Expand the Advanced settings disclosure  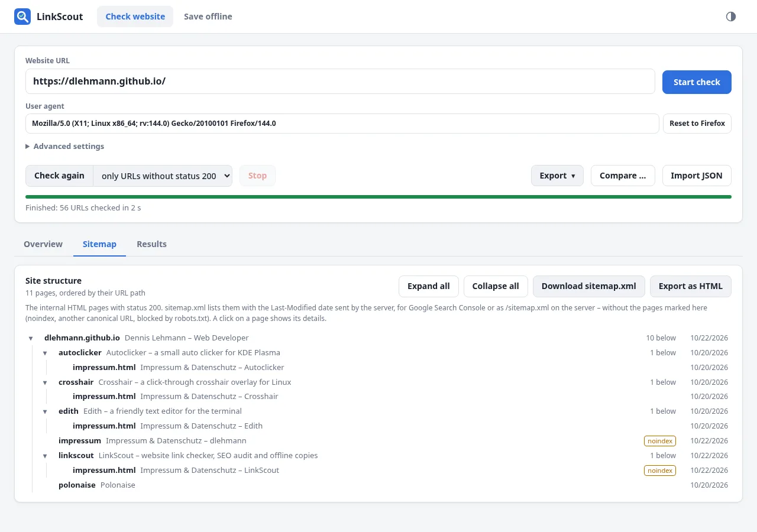[x=65, y=146]
